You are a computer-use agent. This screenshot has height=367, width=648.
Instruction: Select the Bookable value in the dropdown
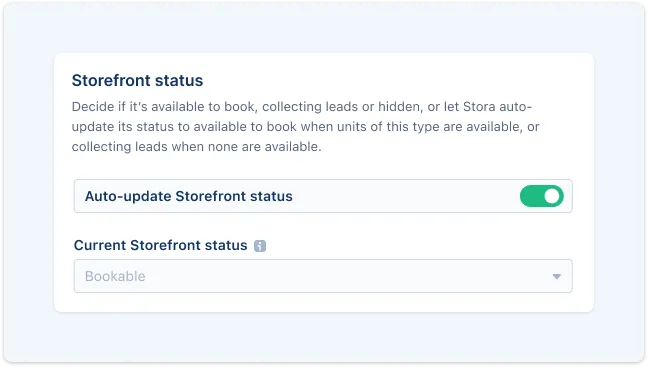(x=115, y=276)
